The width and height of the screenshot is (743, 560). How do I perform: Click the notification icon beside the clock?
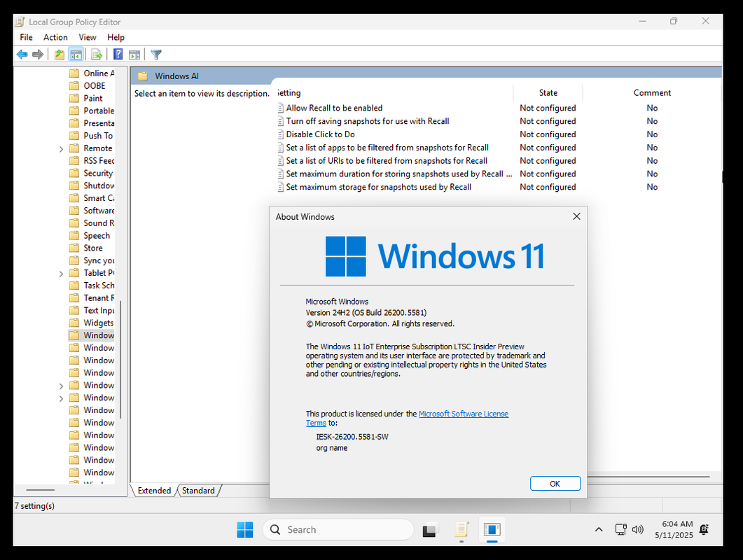click(x=704, y=530)
